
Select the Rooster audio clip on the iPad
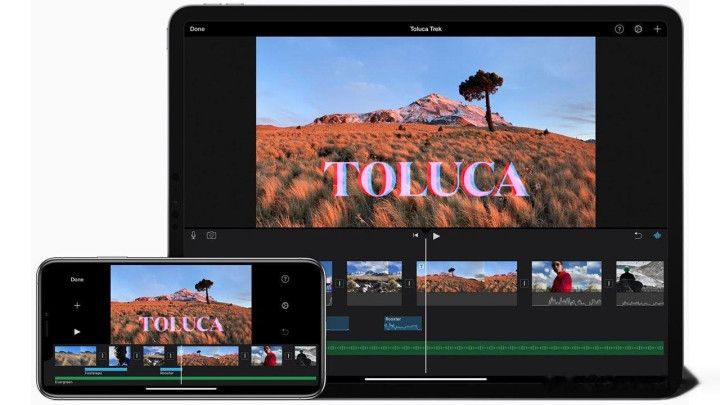point(403,323)
